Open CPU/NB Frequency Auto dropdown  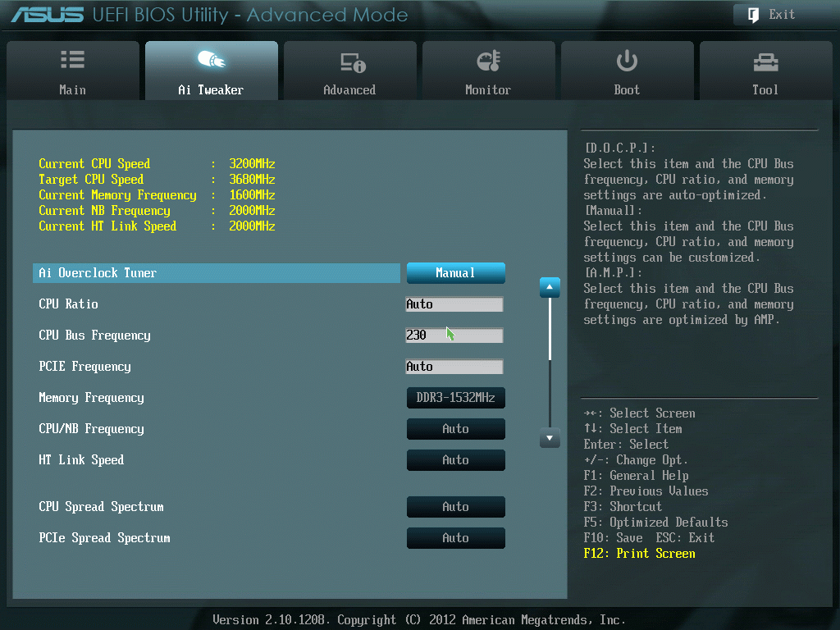coord(456,428)
